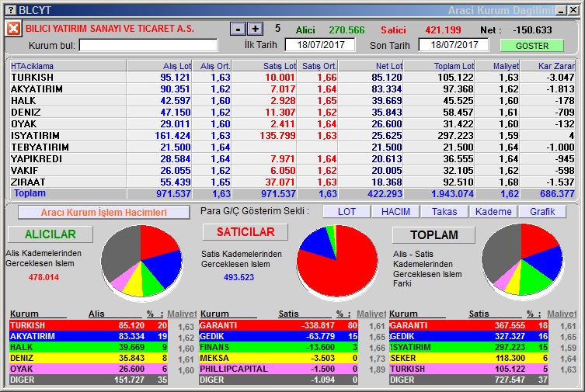Click the SATICILAR button

[x=245, y=232]
